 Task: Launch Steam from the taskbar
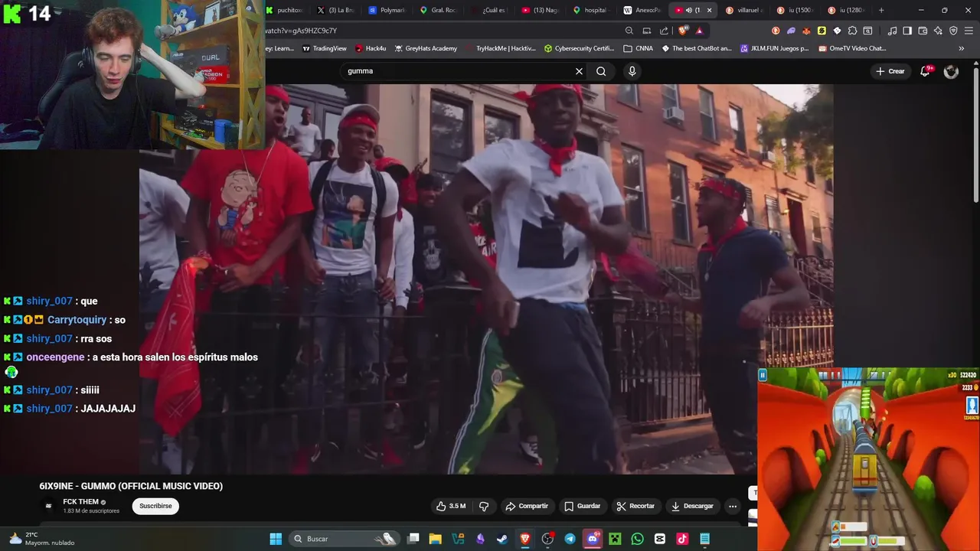coord(502,539)
